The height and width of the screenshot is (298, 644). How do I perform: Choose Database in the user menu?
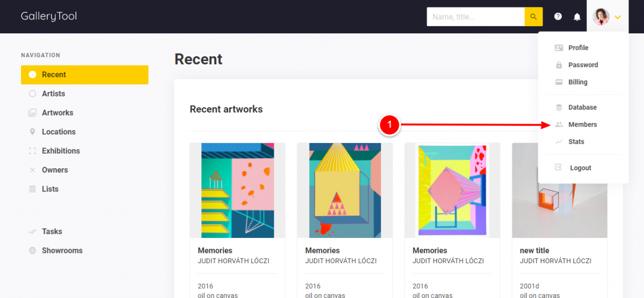[583, 107]
